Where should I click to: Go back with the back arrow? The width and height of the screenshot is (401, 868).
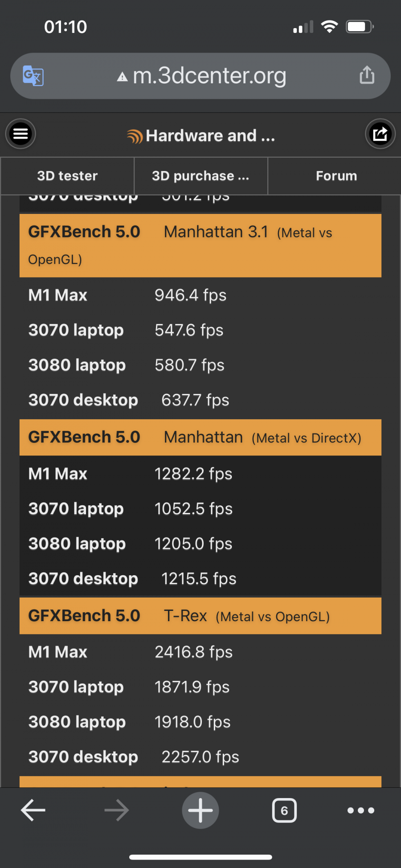click(x=33, y=810)
